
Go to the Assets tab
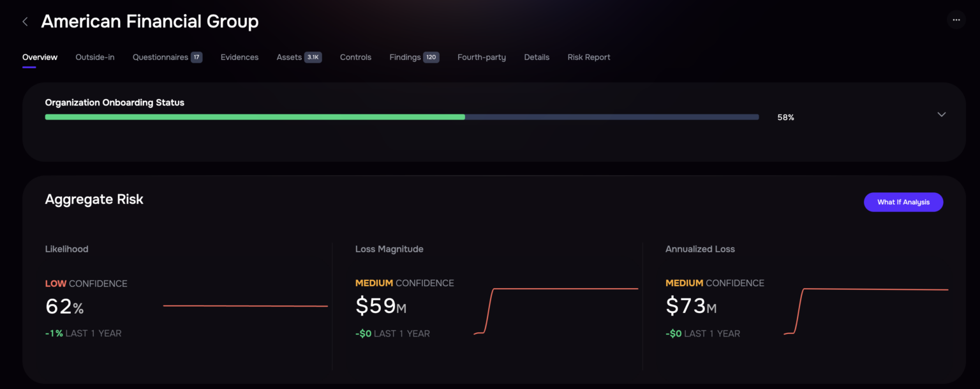(x=289, y=57)
